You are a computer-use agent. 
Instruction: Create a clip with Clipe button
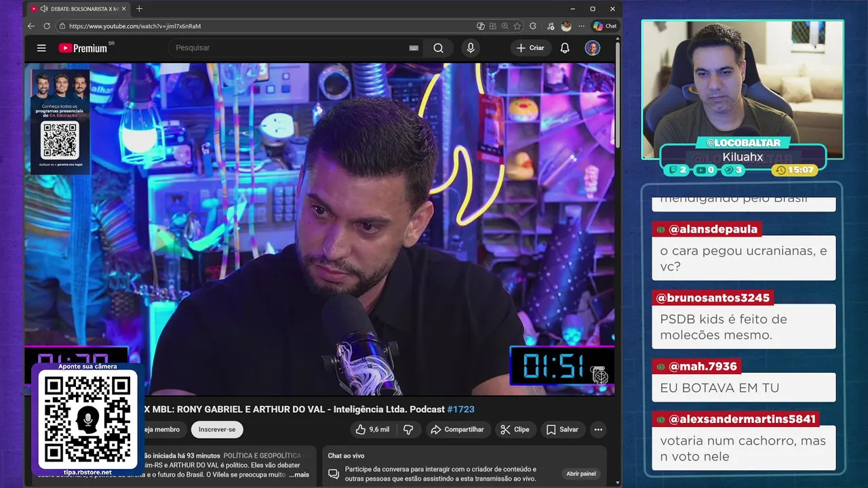click(515, 430)
